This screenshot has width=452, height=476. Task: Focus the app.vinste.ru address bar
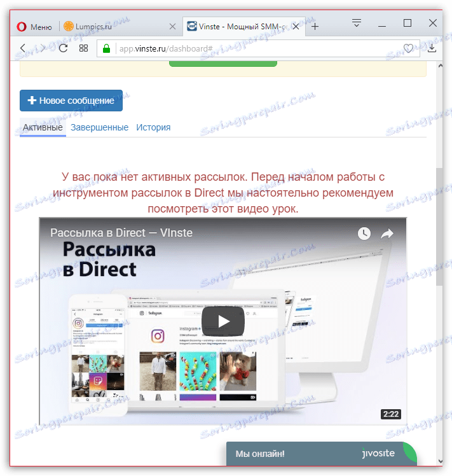tap(258, 48)
